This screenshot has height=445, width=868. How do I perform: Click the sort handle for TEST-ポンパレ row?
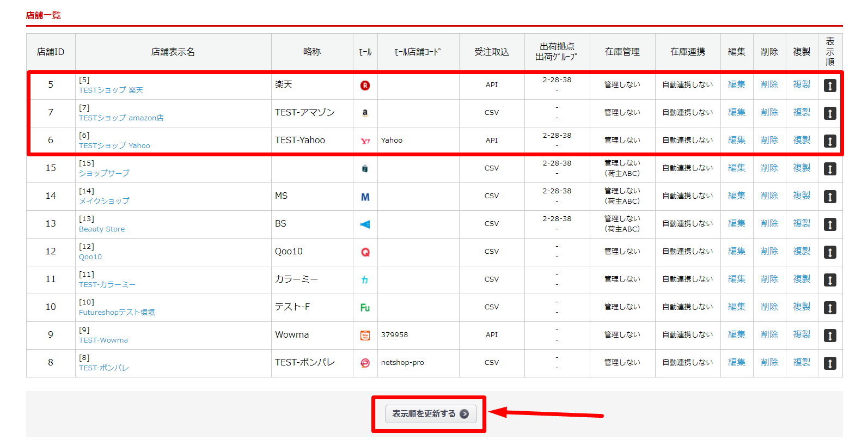[x=829, y=363]
